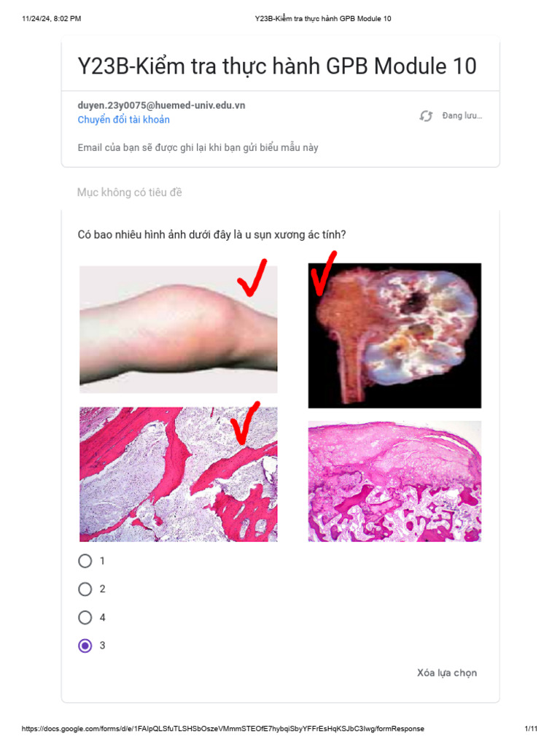The width and height of the screenshot is (560, 747).
Task: Click red checkmark on swollen knee photo
Action: pos(252,278)
